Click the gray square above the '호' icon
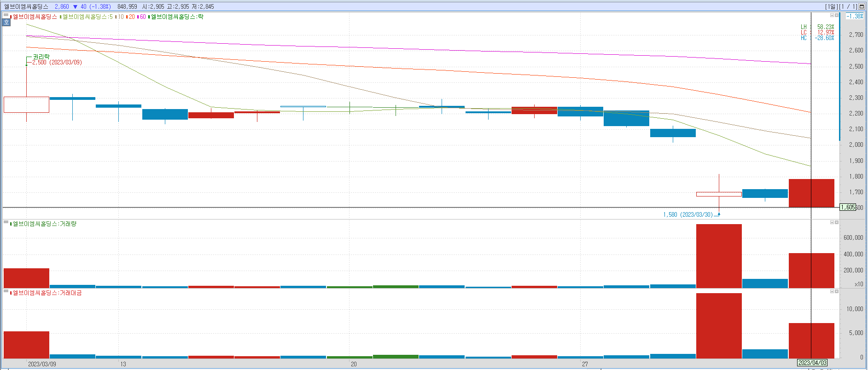 (6, 16)
